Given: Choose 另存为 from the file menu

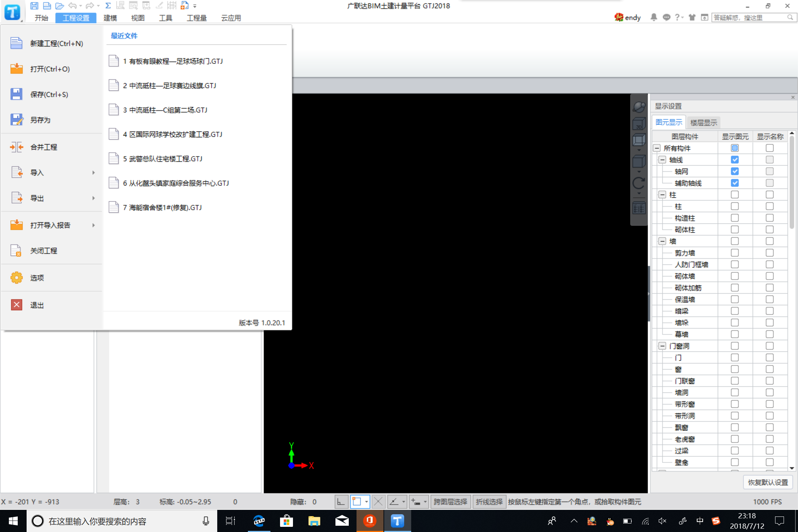Looking at the screenshot, I should (x=52, y=120).
